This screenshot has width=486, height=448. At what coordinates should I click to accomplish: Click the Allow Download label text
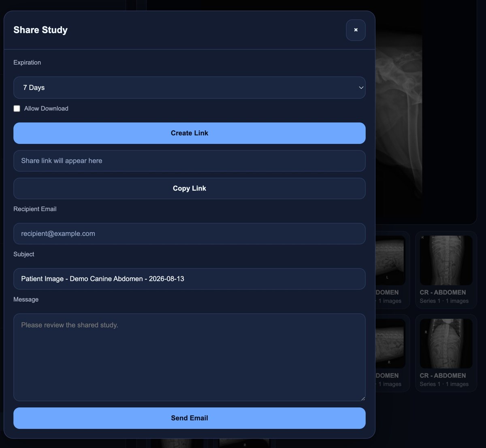pos(46,109)
